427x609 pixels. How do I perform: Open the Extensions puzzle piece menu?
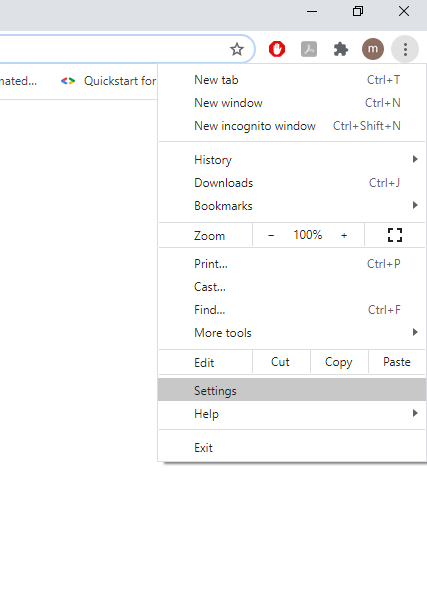tap(341, 49)
